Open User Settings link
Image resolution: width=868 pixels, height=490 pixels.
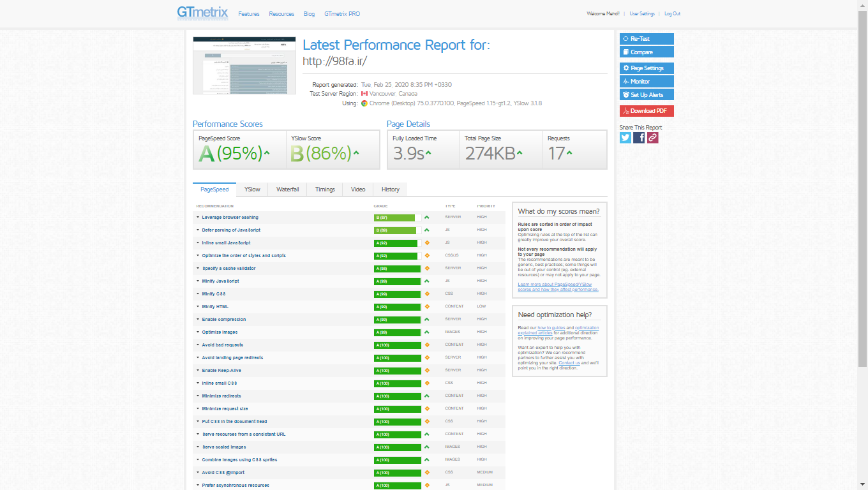click(x=642, y=14)
